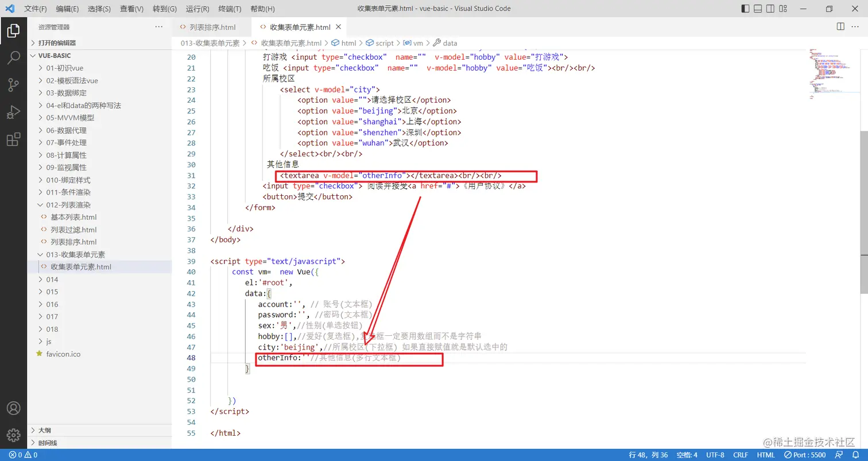The width and height of the screenshot is (868, 461).
Task: Open the Manage gear menu
Action: pyautogui.click(x=13, y=435)
